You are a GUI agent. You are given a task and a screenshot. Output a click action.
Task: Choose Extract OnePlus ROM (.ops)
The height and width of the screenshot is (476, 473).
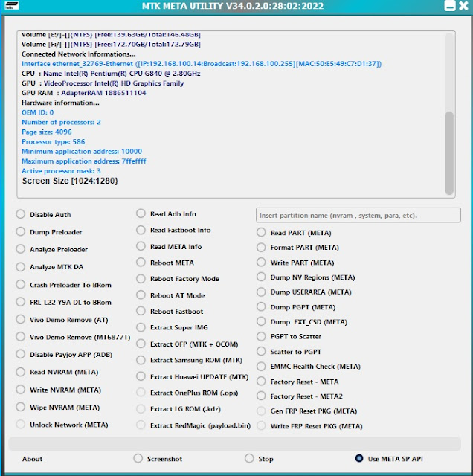click(141, 393)
